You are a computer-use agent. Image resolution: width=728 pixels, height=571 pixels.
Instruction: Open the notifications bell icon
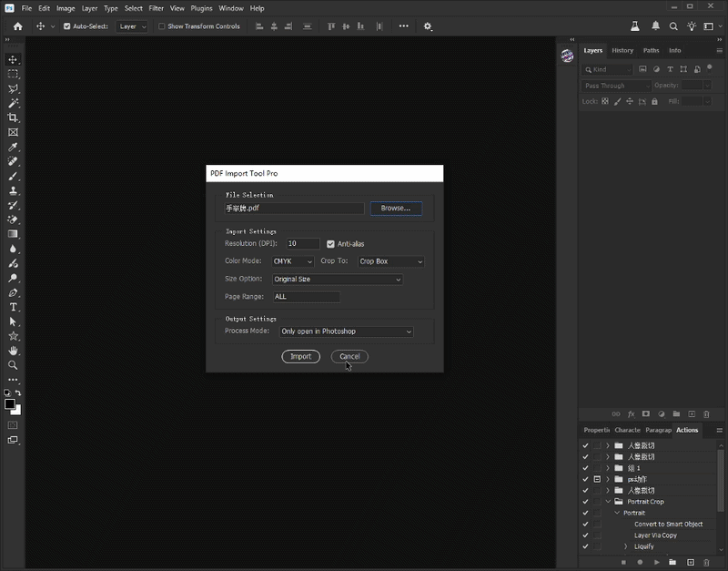coord(655,26)
